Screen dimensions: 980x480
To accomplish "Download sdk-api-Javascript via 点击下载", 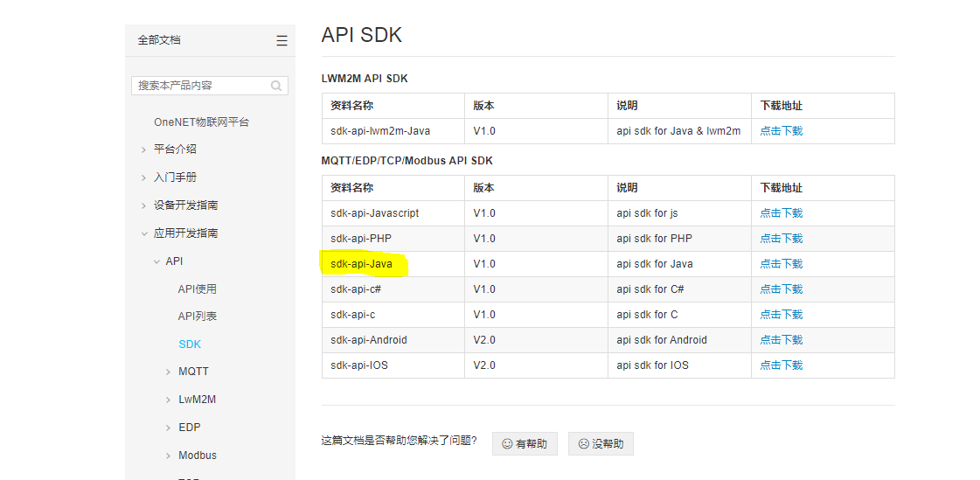I will (x=782, y=213).
